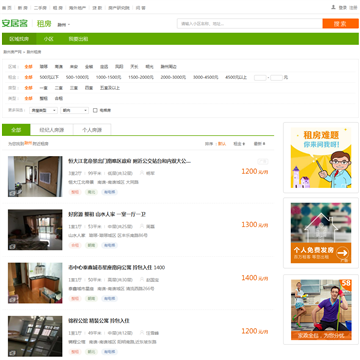360x360 pixels.
Task: Open 二手房 in top navigation
Action: [40, 8]
